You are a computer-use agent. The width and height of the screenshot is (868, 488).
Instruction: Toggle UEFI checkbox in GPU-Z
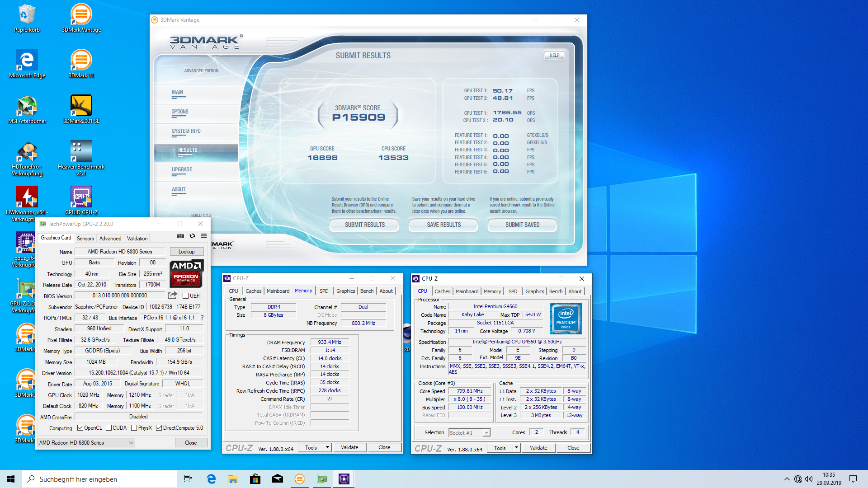(x=185, y=296)
